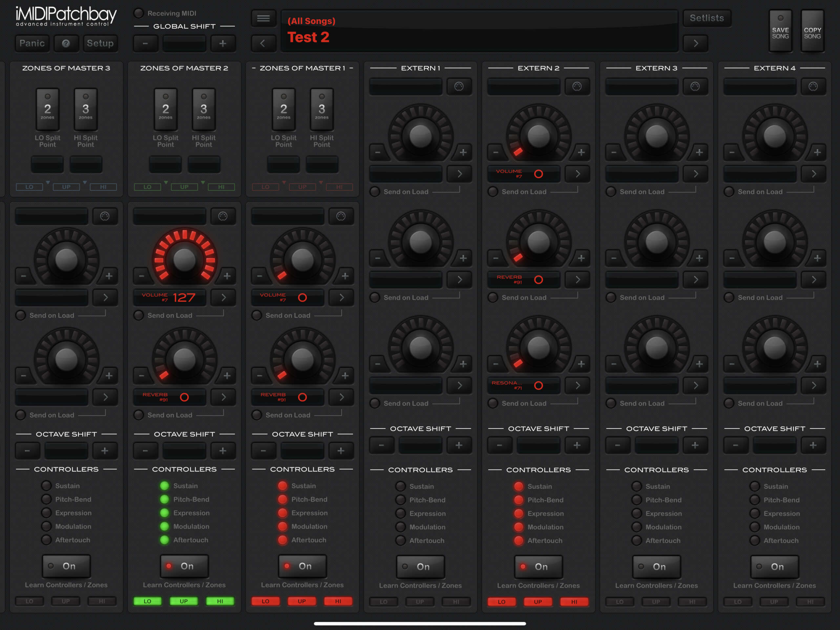Increase Extern 3 bottom knob with plus

pyautogui.click(x=699, y=364)
